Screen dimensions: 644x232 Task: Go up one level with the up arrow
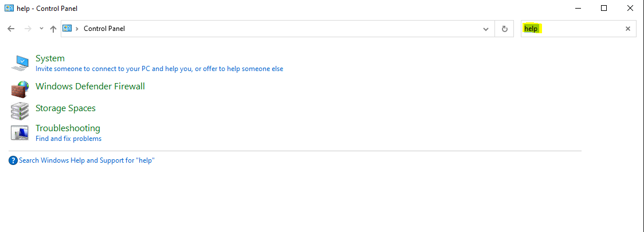(53, 29)
